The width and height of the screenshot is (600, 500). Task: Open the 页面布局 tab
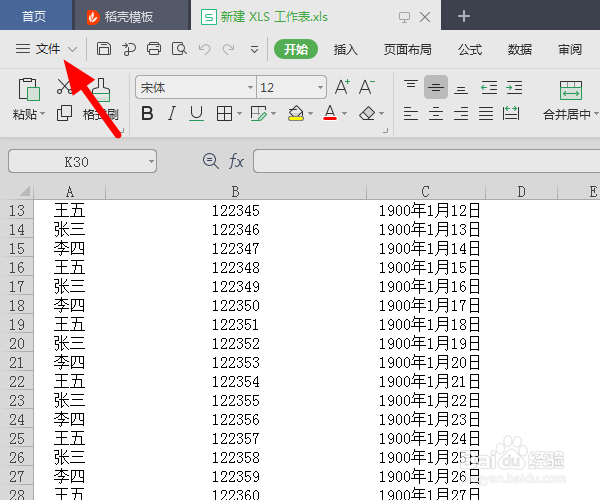408,49
